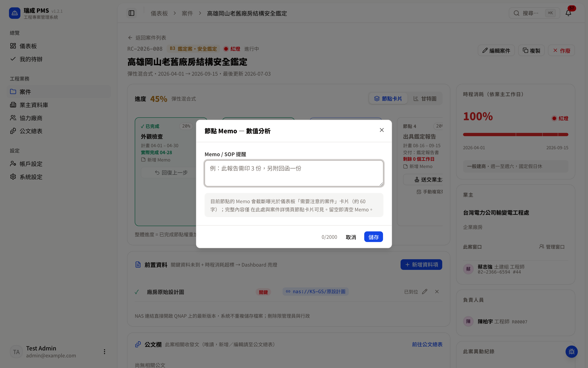Click the 瑞成 PMS logo icon
The width and height of the screenshot is (588, 368).
click(14, 13)
